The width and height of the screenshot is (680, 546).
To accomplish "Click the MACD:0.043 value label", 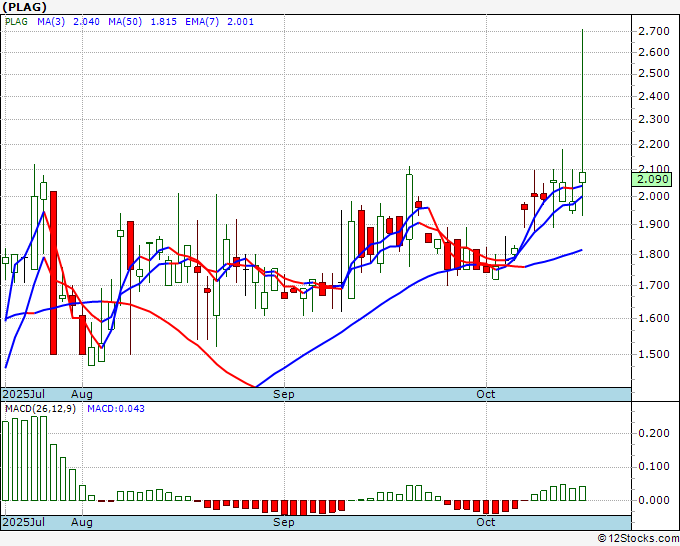I will (116, 409).
